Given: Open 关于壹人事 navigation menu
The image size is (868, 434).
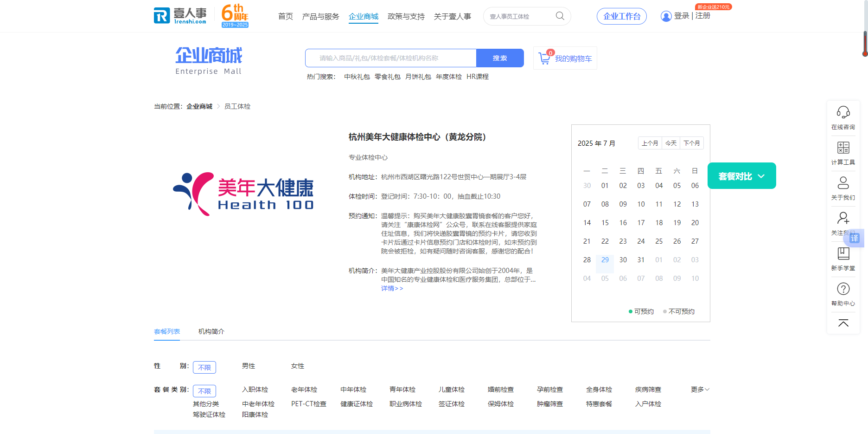Looking at the screenshot, I should point(453,16).
